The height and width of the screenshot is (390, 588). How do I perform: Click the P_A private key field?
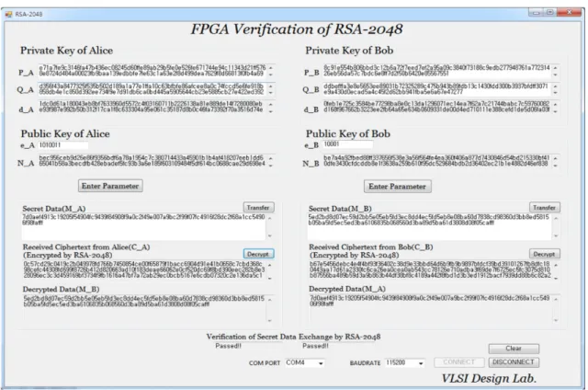click(x=156, y=71)
